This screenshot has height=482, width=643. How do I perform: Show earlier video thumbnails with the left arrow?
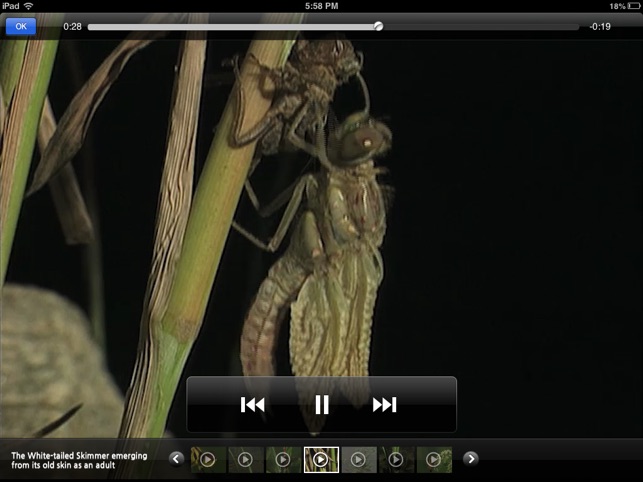click(176, 458)
